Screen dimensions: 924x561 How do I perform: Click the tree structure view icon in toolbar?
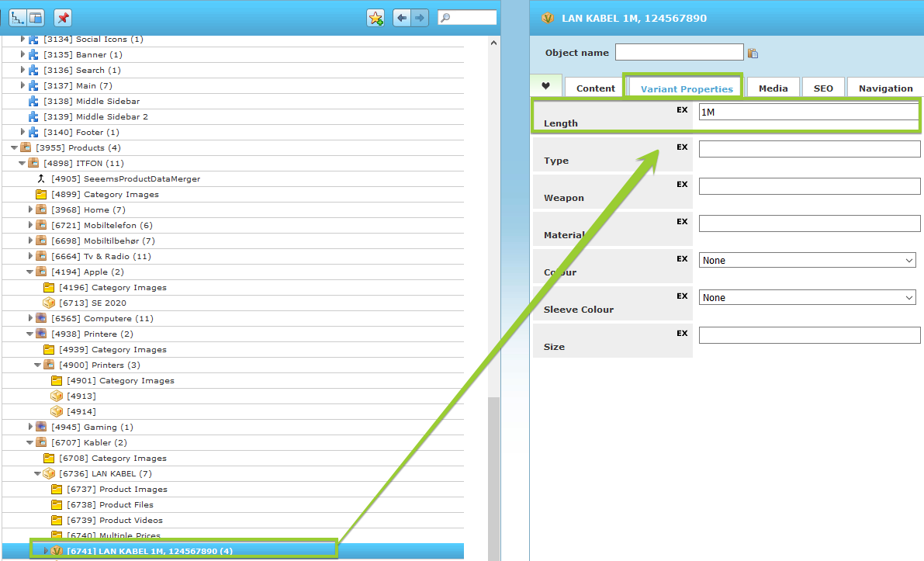point(18,19)
